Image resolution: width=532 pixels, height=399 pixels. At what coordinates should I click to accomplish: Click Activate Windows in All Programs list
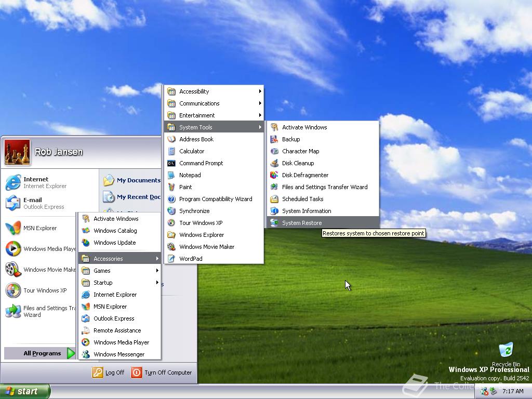(119, 219)
